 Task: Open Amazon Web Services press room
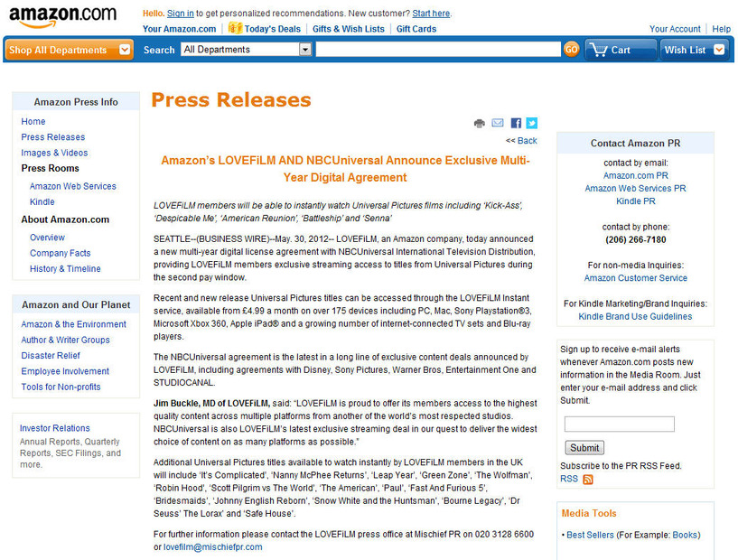[x=72, y=186]
